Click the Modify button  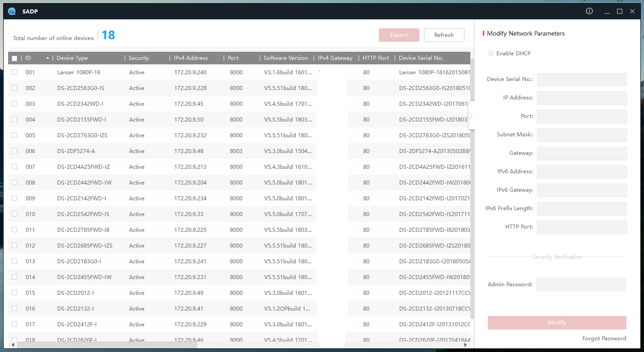pos(557,323)
